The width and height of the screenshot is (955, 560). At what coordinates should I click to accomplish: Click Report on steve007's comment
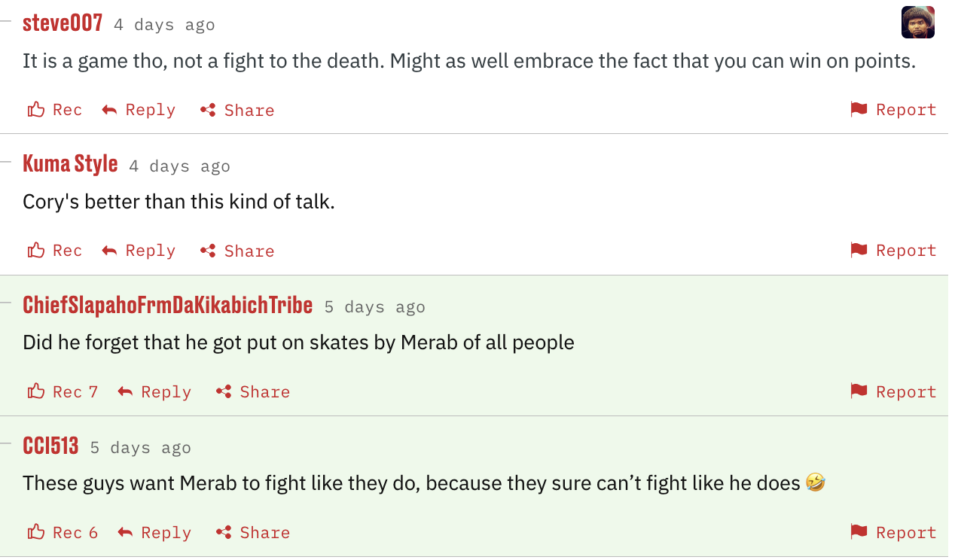pos(905,110)
